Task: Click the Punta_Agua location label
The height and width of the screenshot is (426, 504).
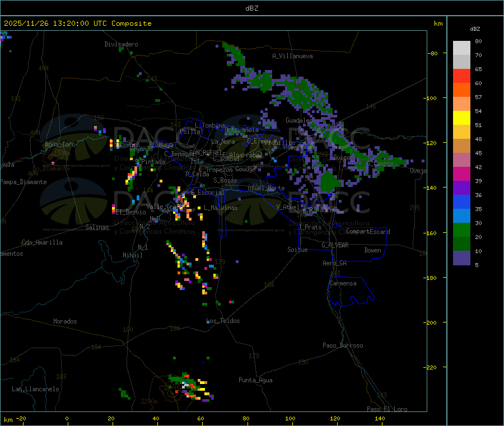Action: coord(255,380)
